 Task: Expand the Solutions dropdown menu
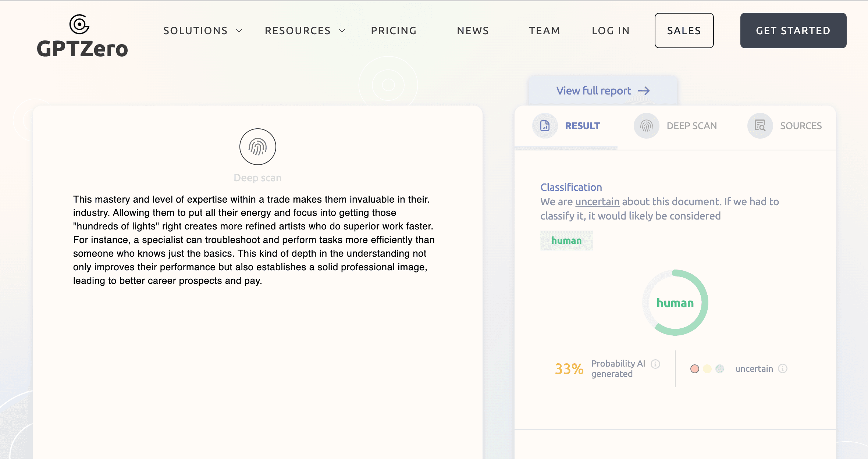click(202, 31)
